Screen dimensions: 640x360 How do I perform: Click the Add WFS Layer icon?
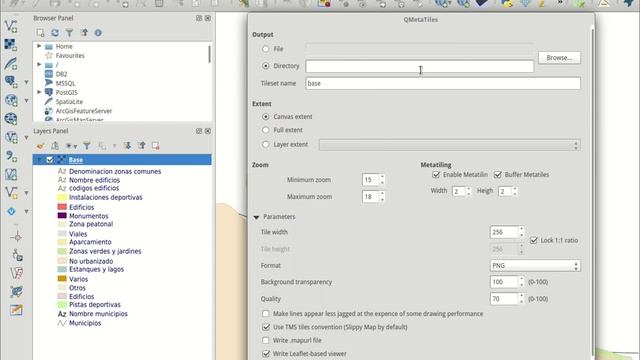(x=11, y=138)
